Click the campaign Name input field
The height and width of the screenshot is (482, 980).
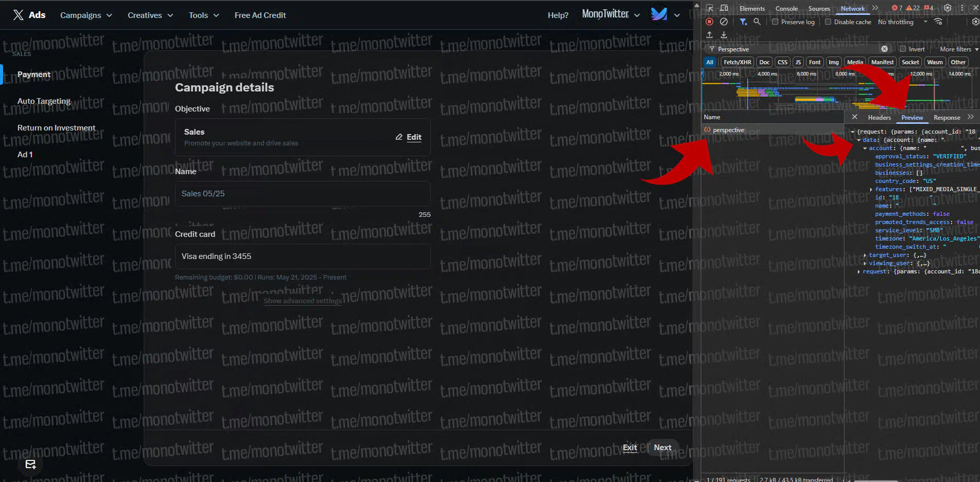tap(302, 194)
